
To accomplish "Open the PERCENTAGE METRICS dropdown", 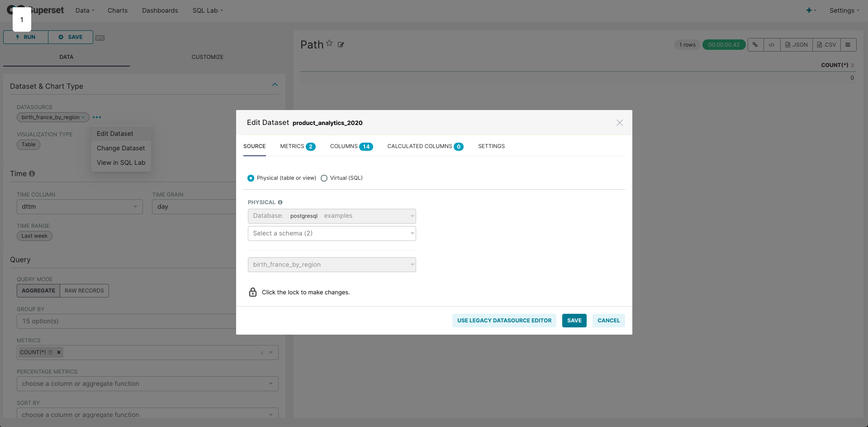I will (147, 384).
